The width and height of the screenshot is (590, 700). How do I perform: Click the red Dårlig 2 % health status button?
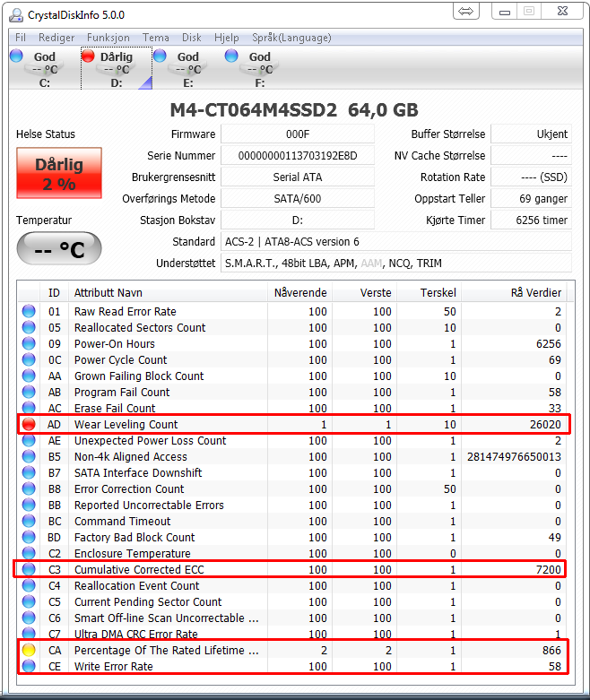tap(59, 173)
